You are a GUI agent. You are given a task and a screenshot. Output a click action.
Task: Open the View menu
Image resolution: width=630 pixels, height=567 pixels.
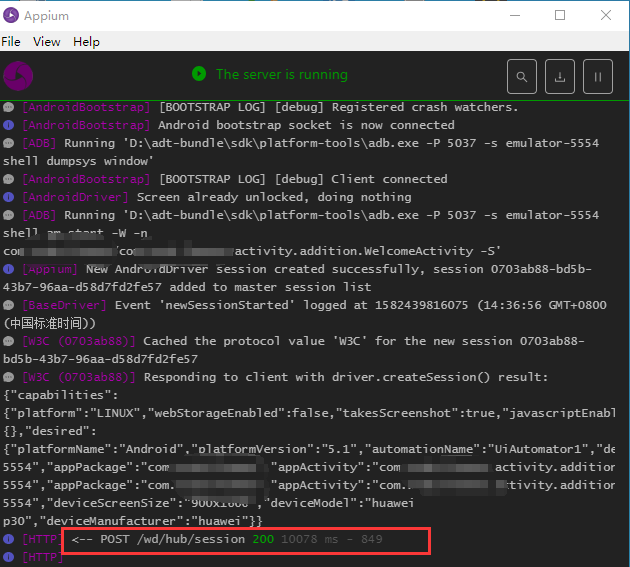tap(47, 42)
